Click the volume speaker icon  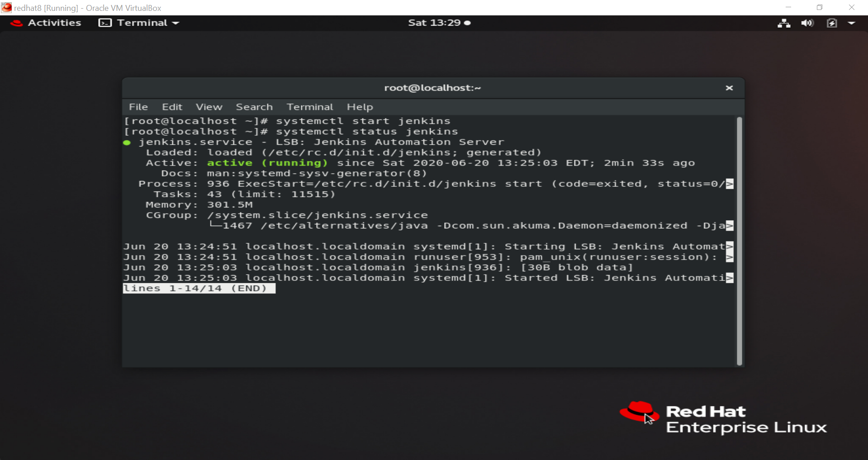coord(807,23)
